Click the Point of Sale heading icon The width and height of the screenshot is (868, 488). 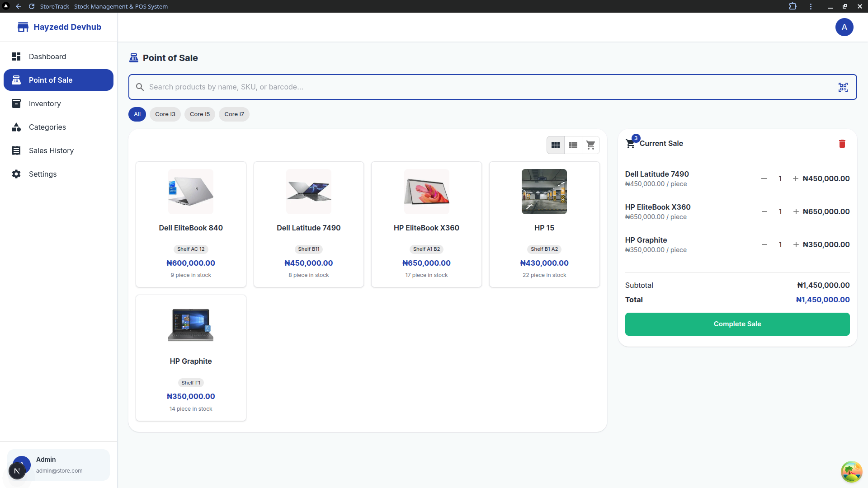tap(134, 58)
